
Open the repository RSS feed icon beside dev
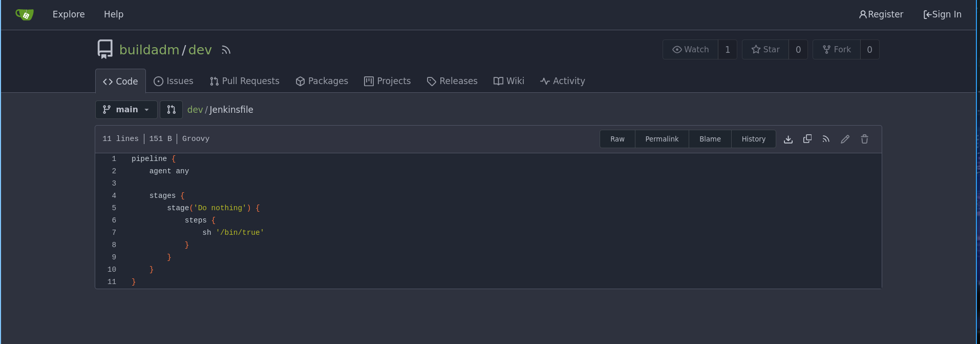226,50
